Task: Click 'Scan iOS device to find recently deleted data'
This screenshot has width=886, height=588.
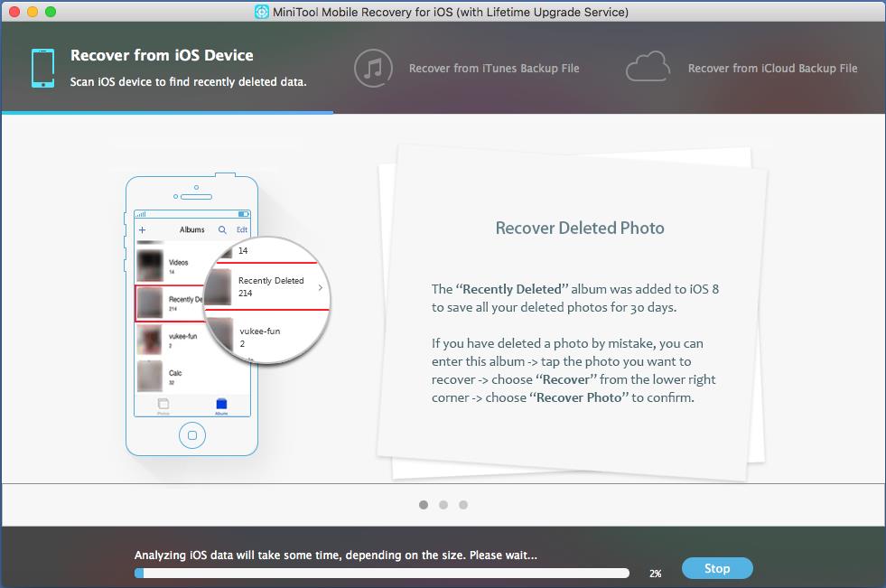Action: pyautogui.click(x=188, y=82)
